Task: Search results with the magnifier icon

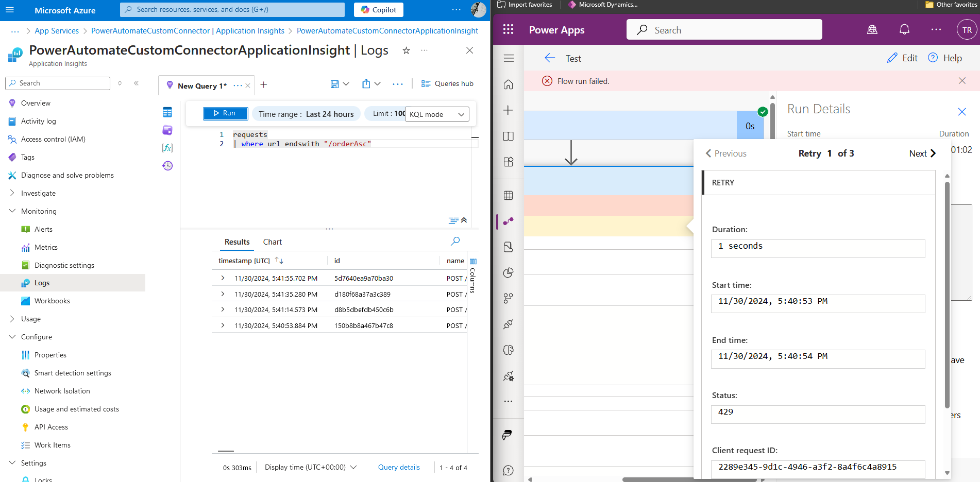Action: point(455,241)
